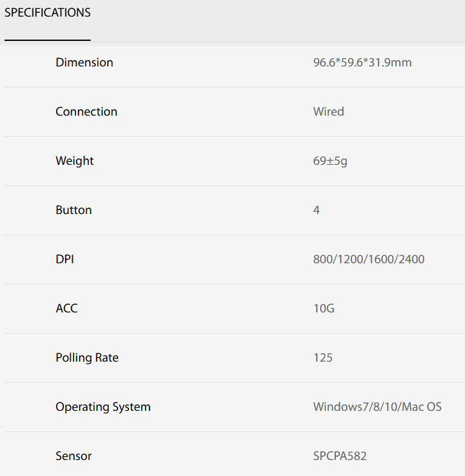Select the Windows7/8/10/Mac OS value
Screen dimensions: 465x476
coord(377,407)
